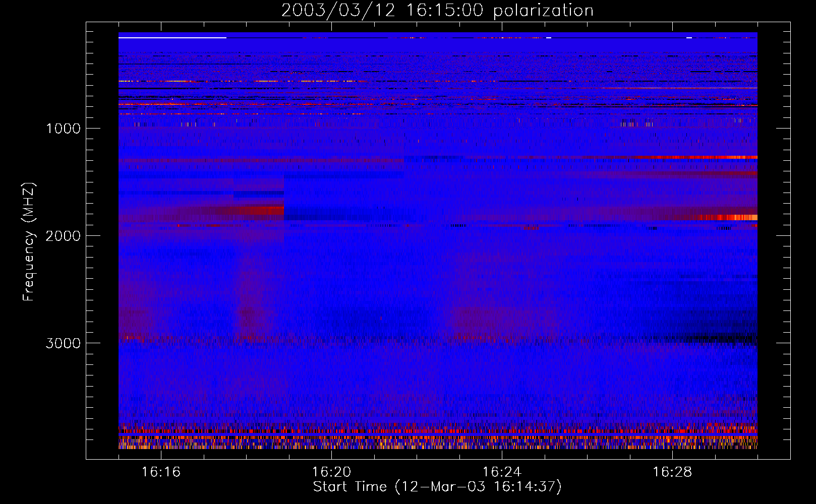
Task: Click the 16:24 time tick label
Action: pos(502,472)
